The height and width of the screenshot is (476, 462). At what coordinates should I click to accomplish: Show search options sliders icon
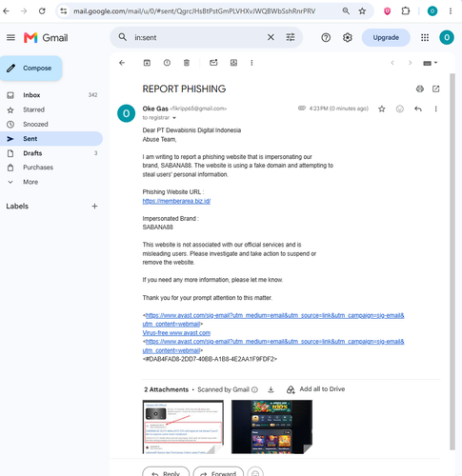coord(291,37)
